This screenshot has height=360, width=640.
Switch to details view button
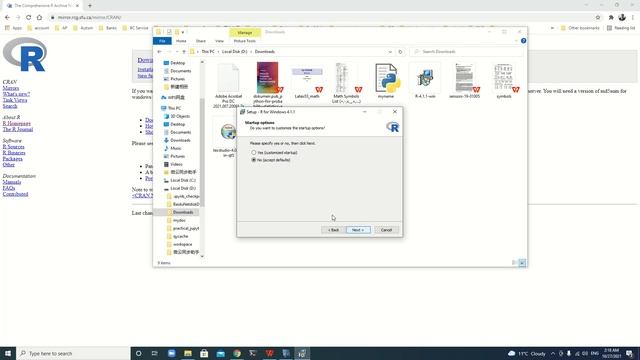pos(514,263)
